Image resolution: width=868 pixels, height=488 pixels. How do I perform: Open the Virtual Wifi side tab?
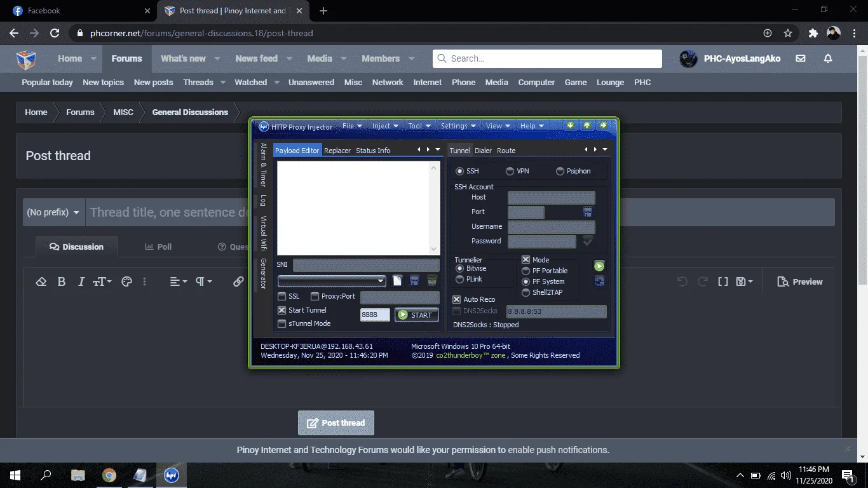[263, 233]
